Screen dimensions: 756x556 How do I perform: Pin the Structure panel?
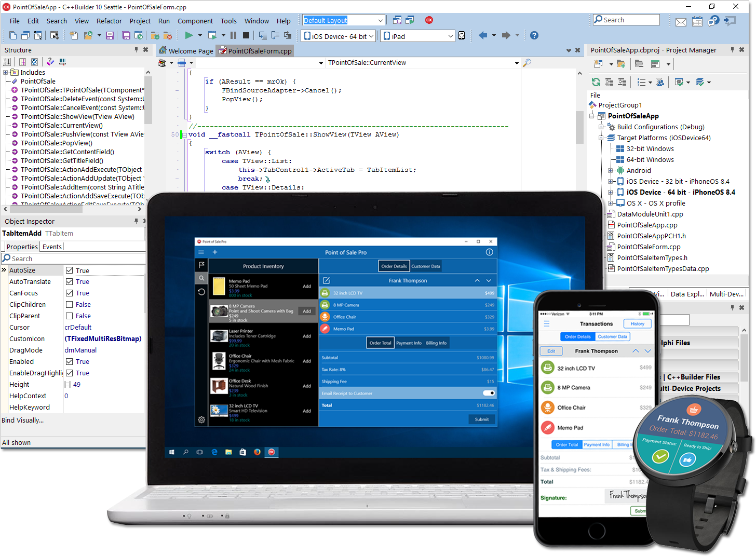[x=137, y=50]
